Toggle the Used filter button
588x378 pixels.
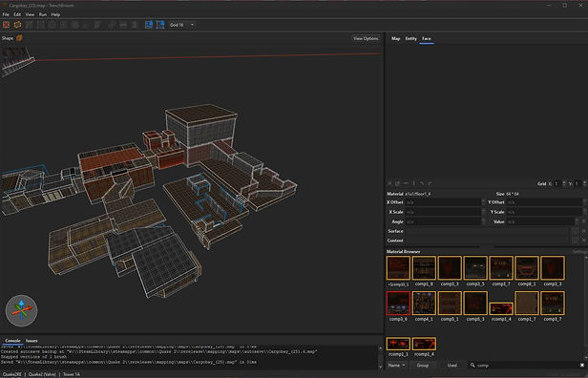(x=451, y=365)
